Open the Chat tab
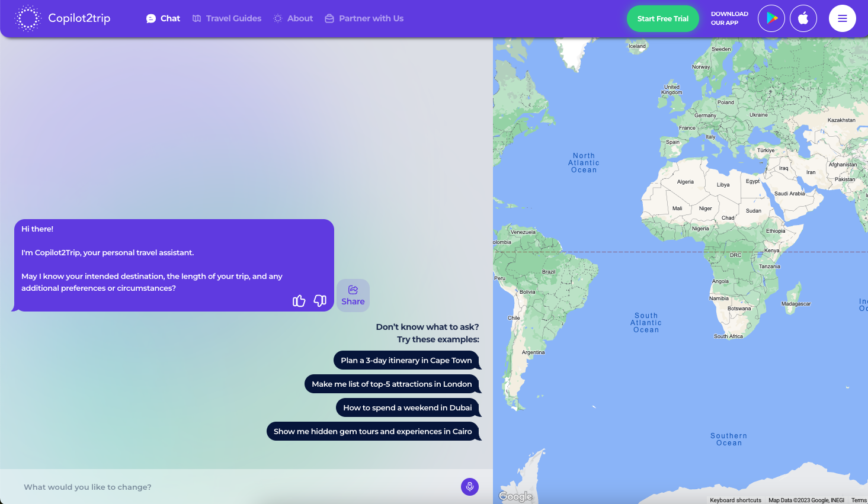The image size is (868, 504). pos(163,18)
